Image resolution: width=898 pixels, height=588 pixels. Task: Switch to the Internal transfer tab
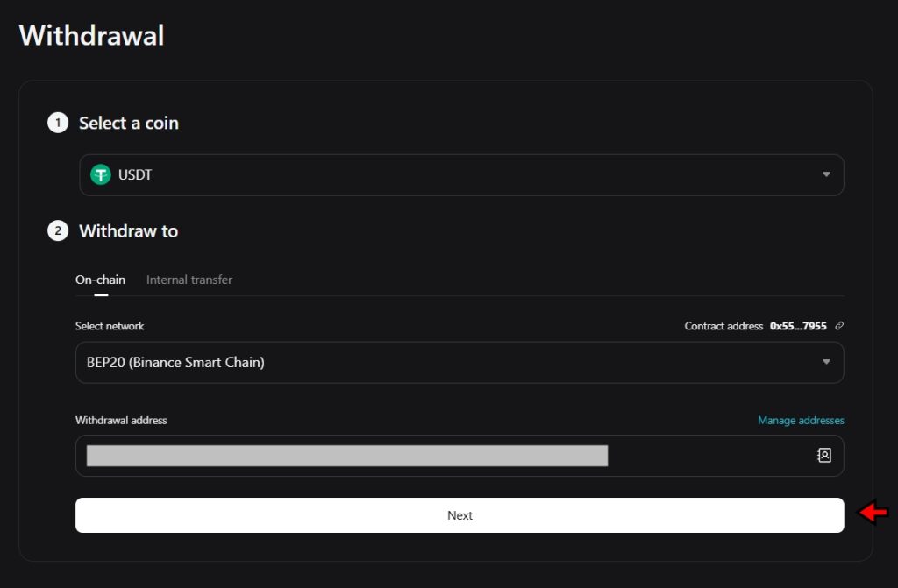point(189,279)
